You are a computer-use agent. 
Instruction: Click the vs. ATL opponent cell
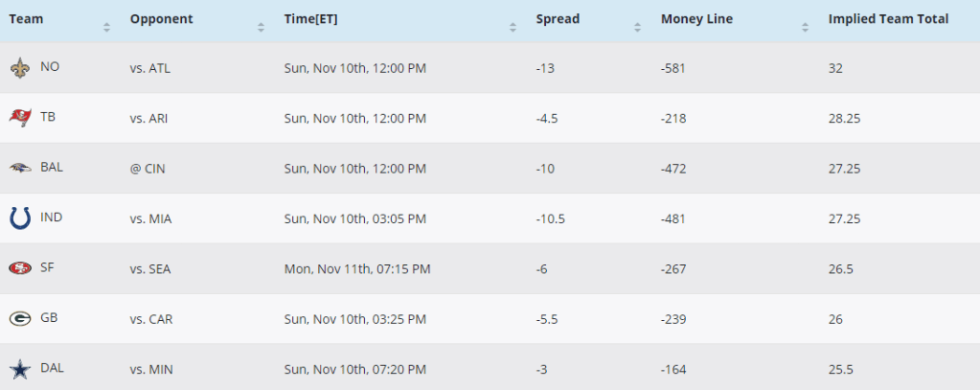coord(149,68)
